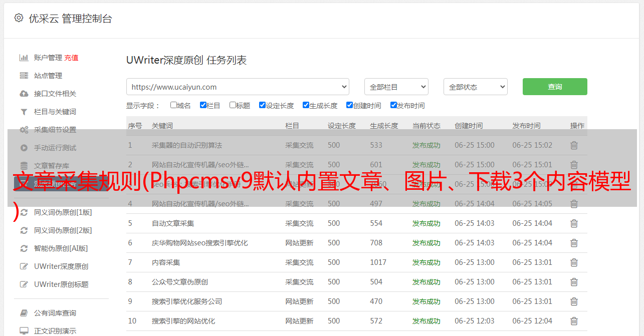Click trash icon in the 内容采集 row
Image resolution: width=644 pixels, height=336 pixels.
tap(574, 262)
